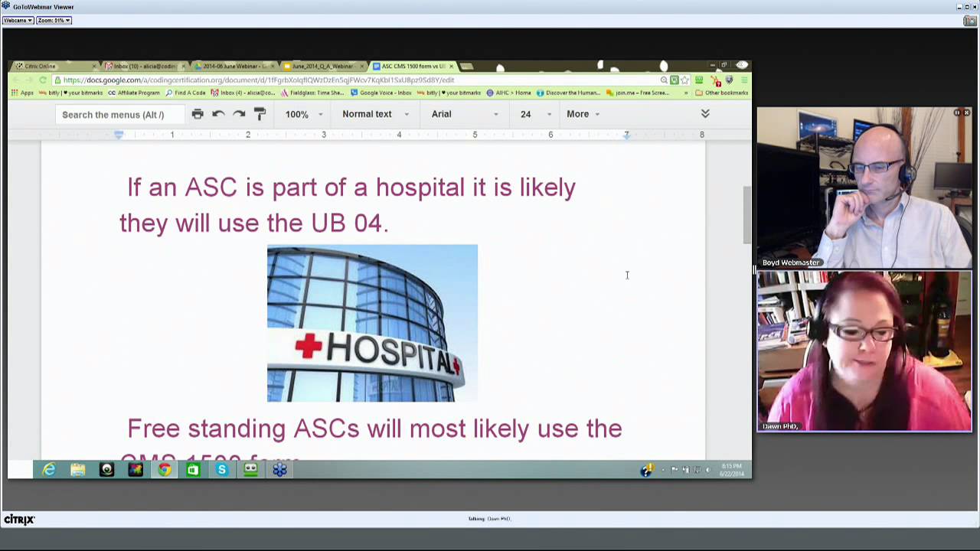Click the hospital building image
This screenshot has height=551, width=980.
(372, 323)
